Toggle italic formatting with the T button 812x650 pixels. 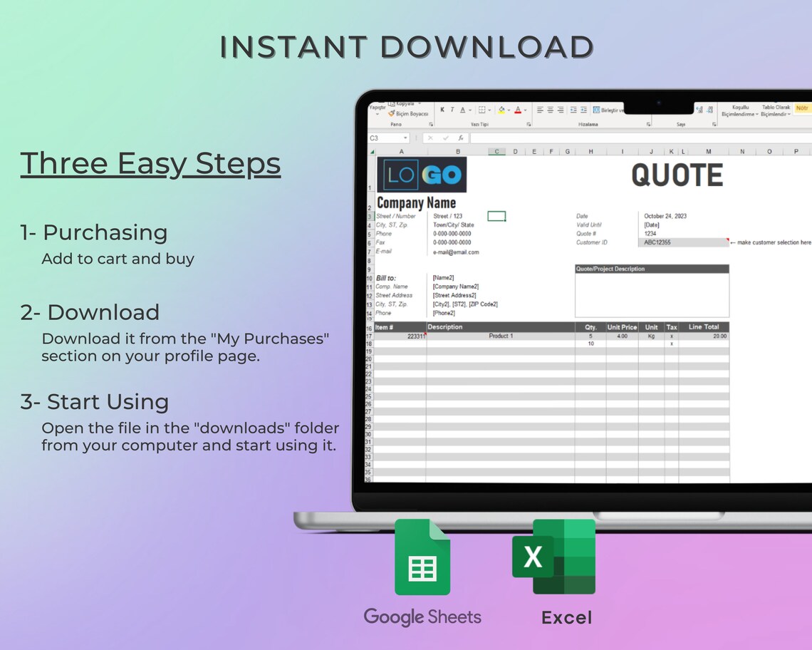[x=452, y=110]
